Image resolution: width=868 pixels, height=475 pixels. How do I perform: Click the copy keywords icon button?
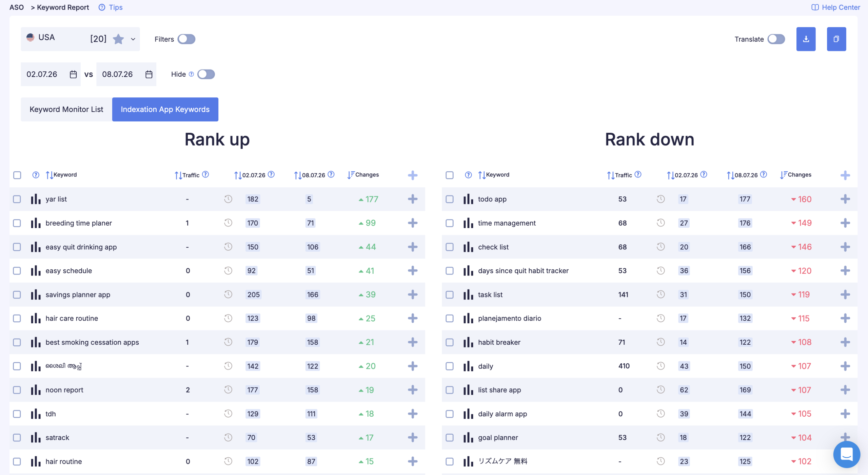pyautogui.click(x=836, y=39)
